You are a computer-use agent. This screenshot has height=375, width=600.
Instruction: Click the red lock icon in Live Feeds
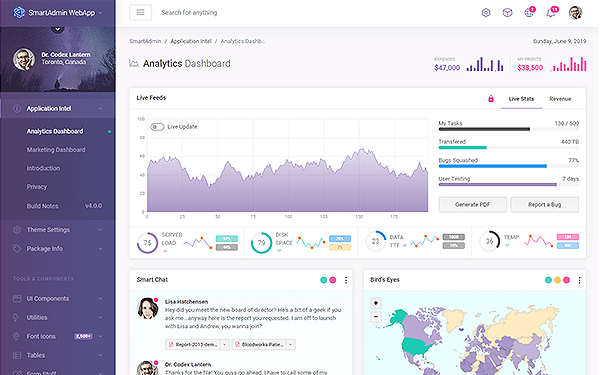(x=491, y=99)
